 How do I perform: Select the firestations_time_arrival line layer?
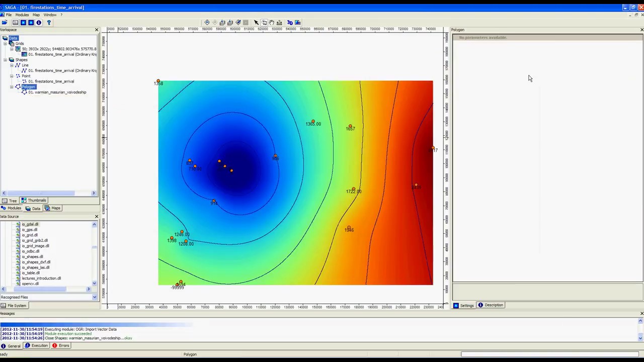(x=62, y=71)
